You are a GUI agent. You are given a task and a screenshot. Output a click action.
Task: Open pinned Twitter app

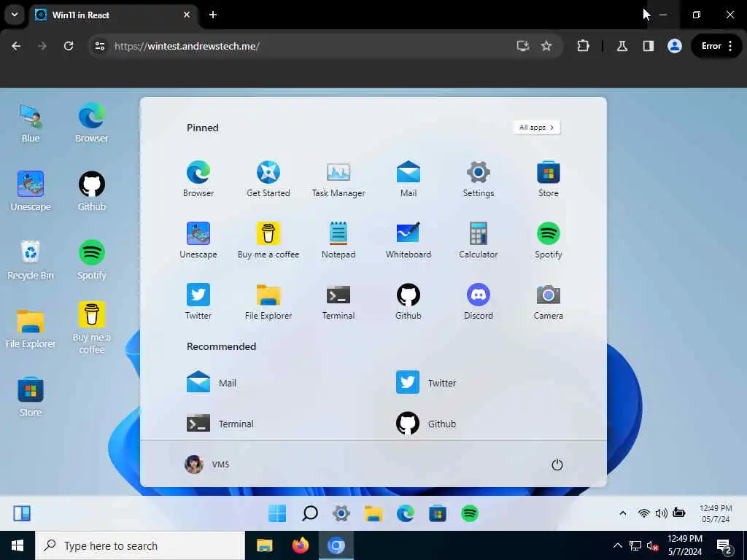pyautogui.click(x=198, y=301)
